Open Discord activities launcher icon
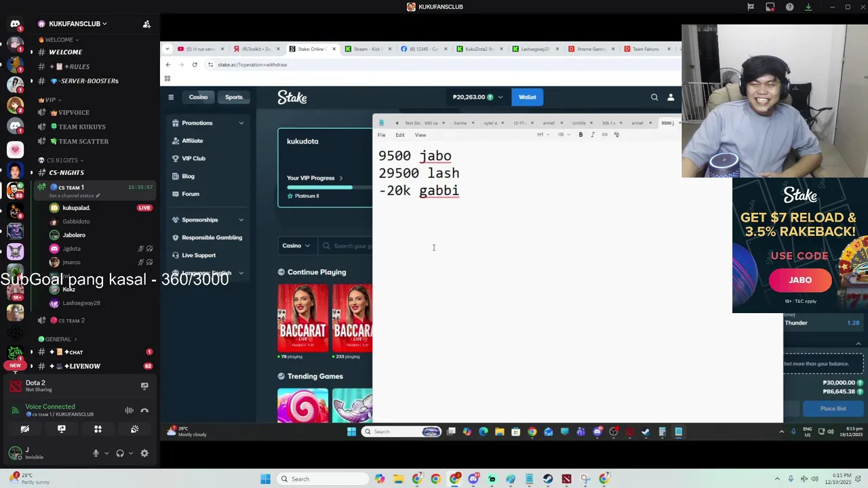 [98, 429]
